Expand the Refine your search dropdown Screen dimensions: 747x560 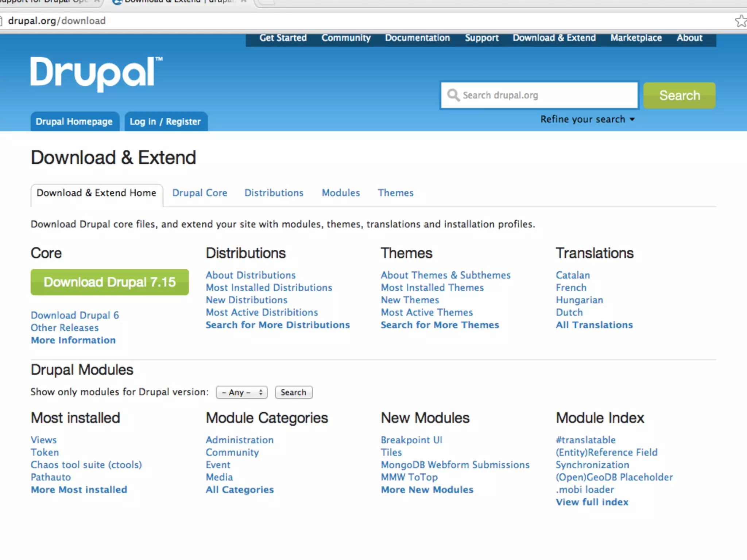587,120
